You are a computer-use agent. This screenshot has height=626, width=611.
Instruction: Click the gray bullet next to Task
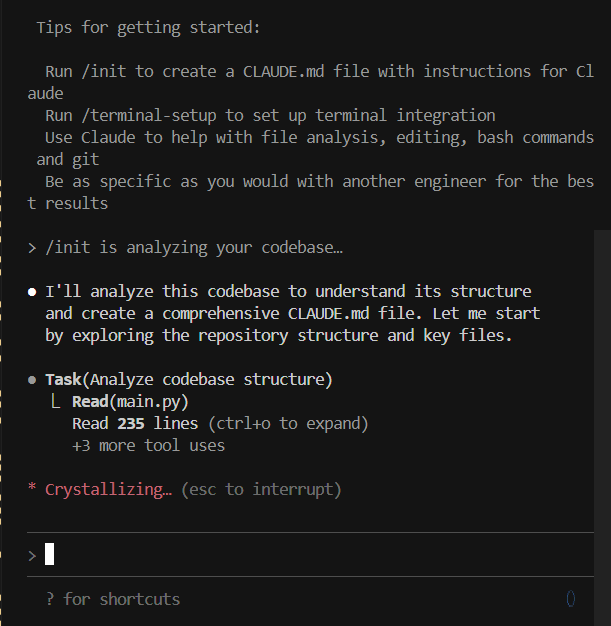pyautogui.click(x=32, y=380)
